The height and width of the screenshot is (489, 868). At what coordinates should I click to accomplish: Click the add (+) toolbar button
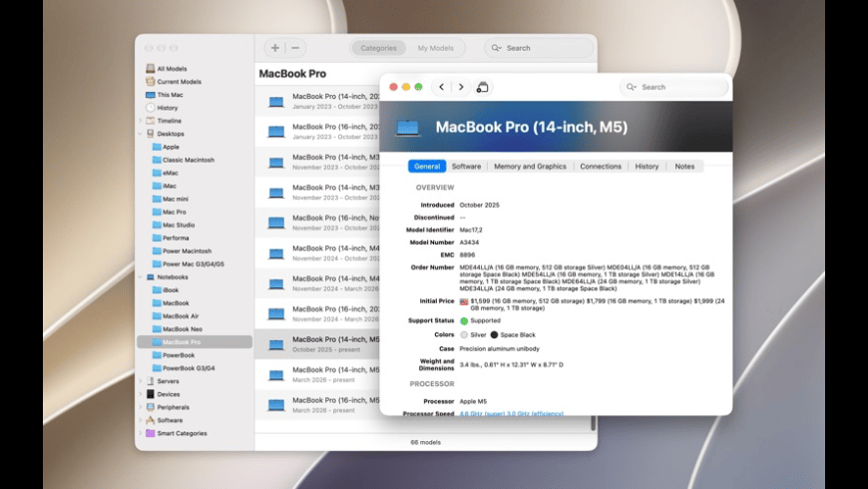275,48
